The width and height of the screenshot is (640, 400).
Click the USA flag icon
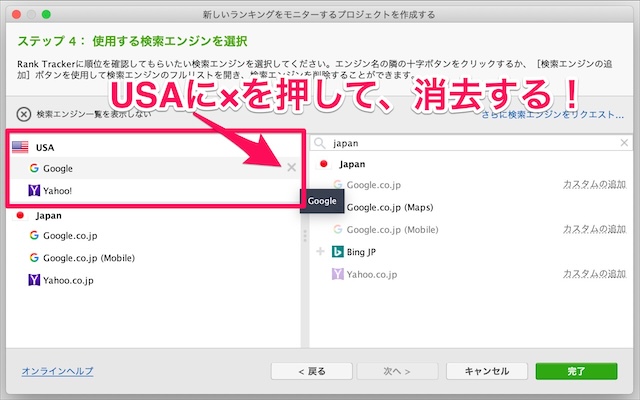coord(20,147)
